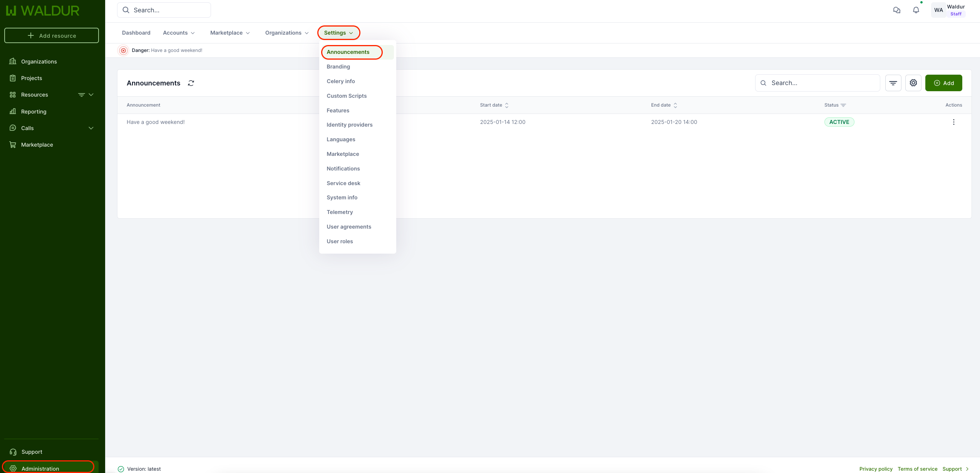Open table column settings gear
The height and width of the screenshot is (473, 980).
[913, 83]
